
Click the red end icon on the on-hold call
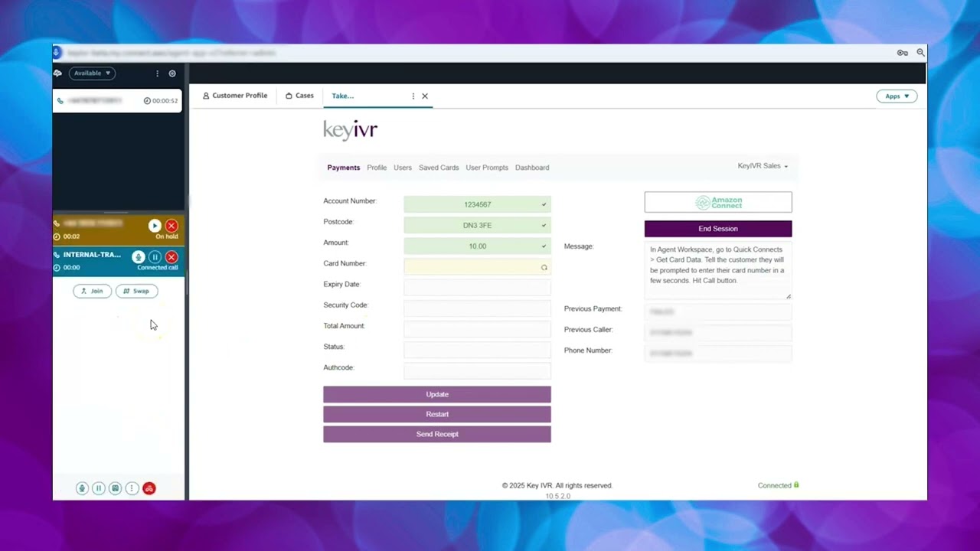tap(171, 226)
